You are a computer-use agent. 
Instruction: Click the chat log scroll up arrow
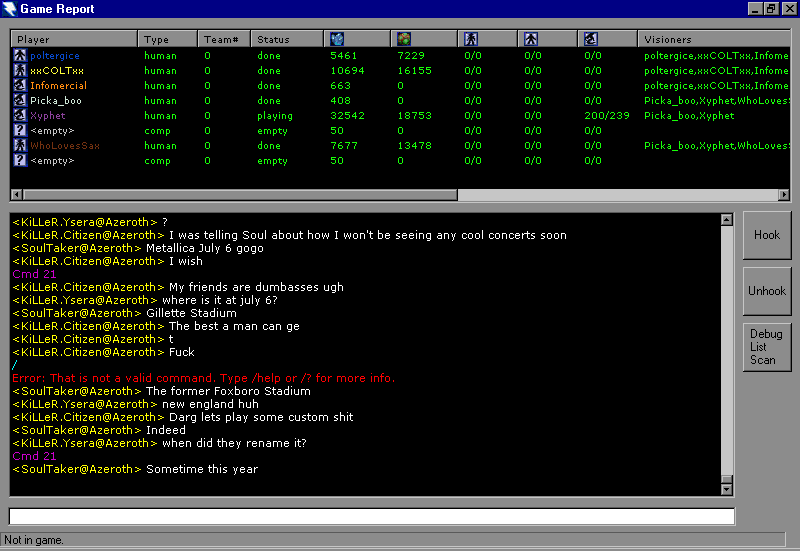[727, 220]
